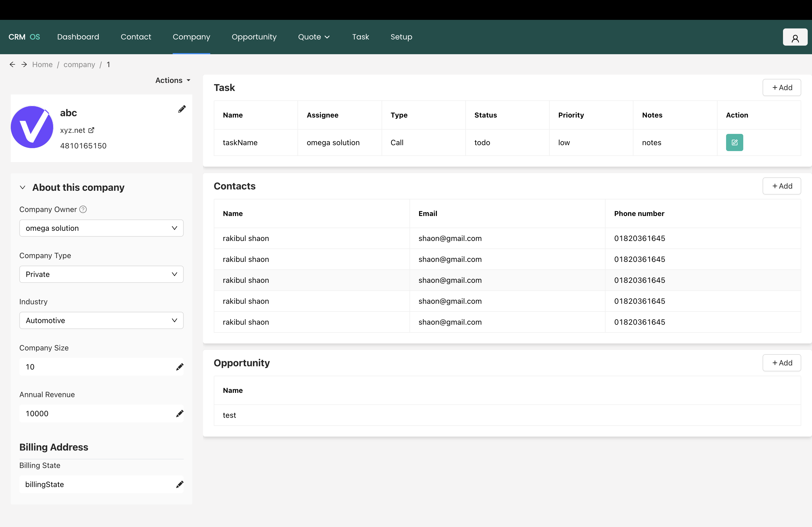This screenshot has height=527, width=812.
Task: Edit taskName using the teal edit action icon
Action: point(735,142)
